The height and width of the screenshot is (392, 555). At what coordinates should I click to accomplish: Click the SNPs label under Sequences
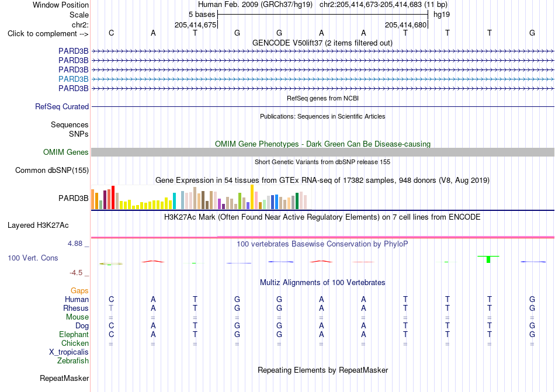pyautogui.click(x=79, y=134)
